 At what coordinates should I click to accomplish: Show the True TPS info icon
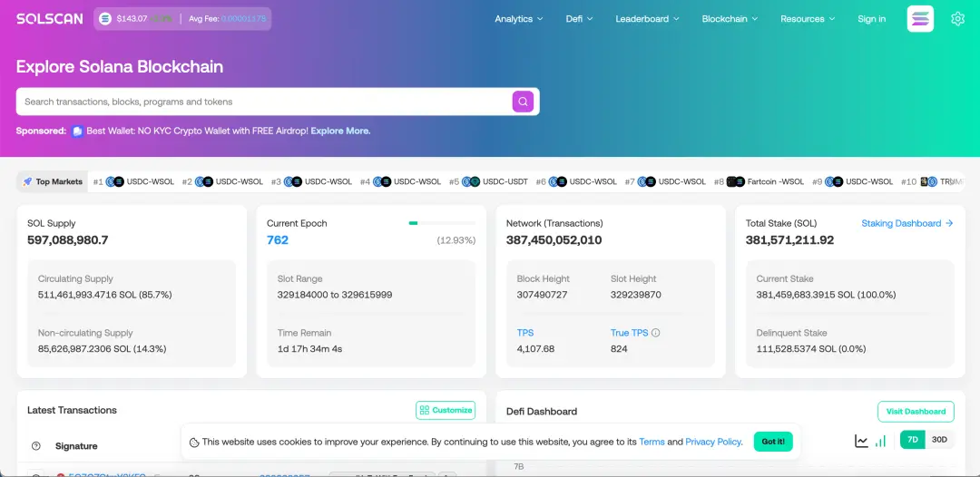point(656,333)
